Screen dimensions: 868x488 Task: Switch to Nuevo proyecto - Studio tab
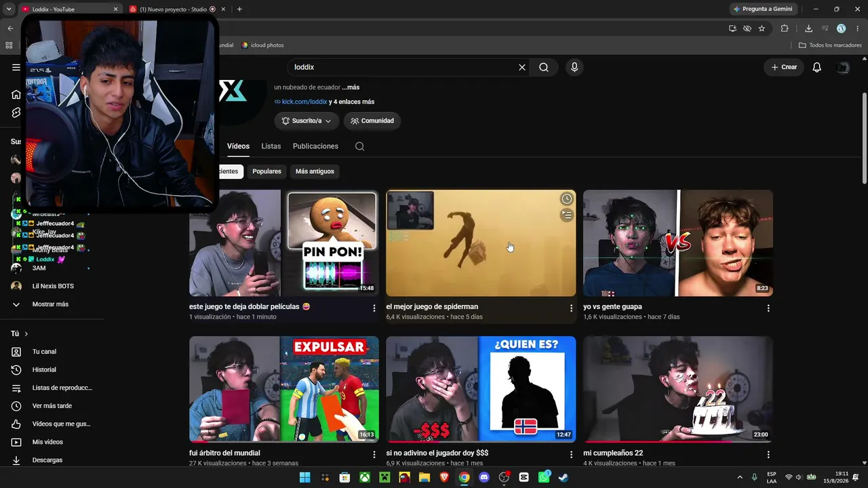point(176,9)
